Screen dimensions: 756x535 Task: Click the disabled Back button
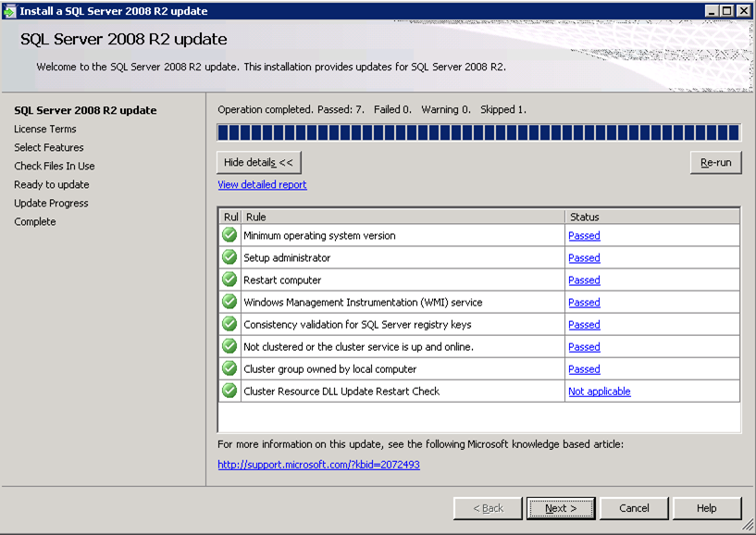click(x=488, y=508)
